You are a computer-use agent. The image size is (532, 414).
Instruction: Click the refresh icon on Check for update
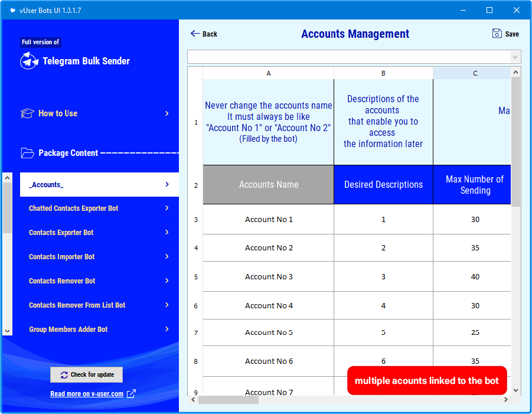tap(64, 374)
